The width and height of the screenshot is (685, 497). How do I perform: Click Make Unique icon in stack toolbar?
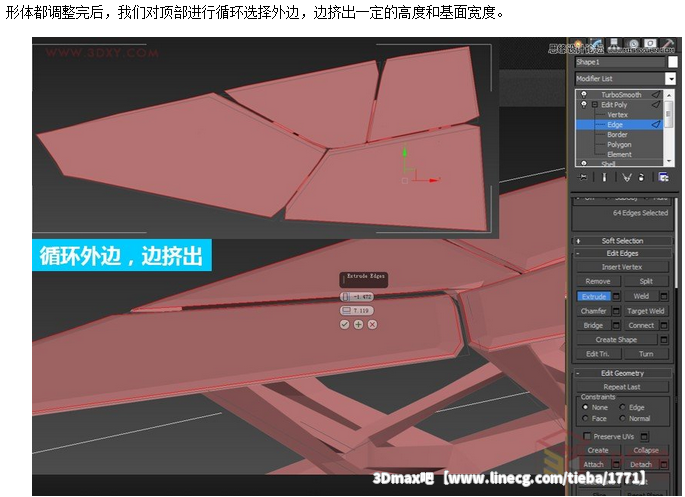coord(626,177)
